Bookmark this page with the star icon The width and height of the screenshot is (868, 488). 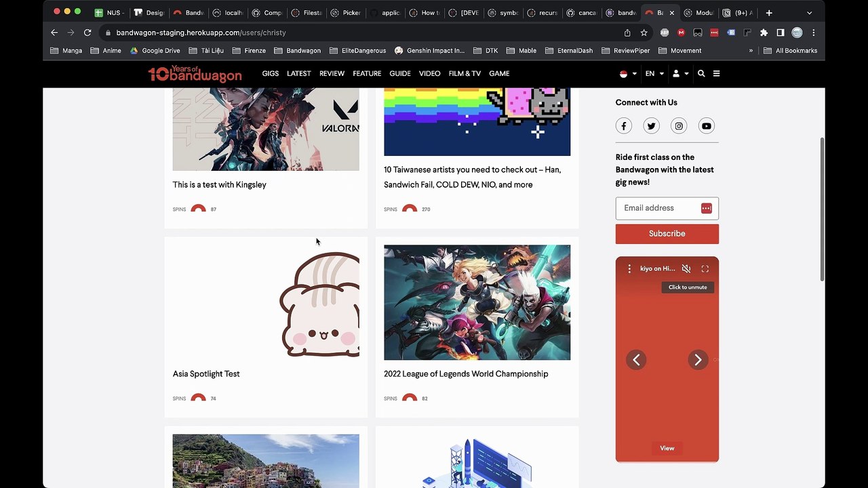point(644,33)
